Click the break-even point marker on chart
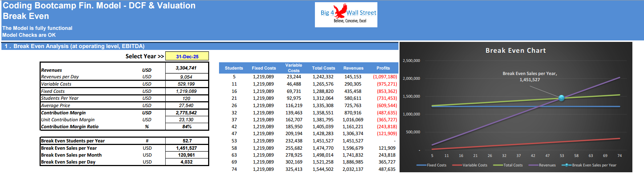Viewport: 644px width, 177px height. coord(562,98)
